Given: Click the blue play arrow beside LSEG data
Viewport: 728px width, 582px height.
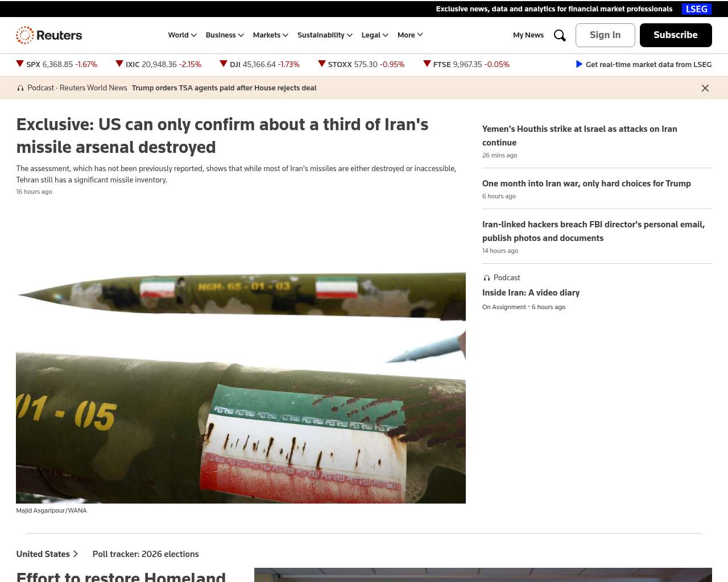Looking at the screenshot, I should (579, 64).
